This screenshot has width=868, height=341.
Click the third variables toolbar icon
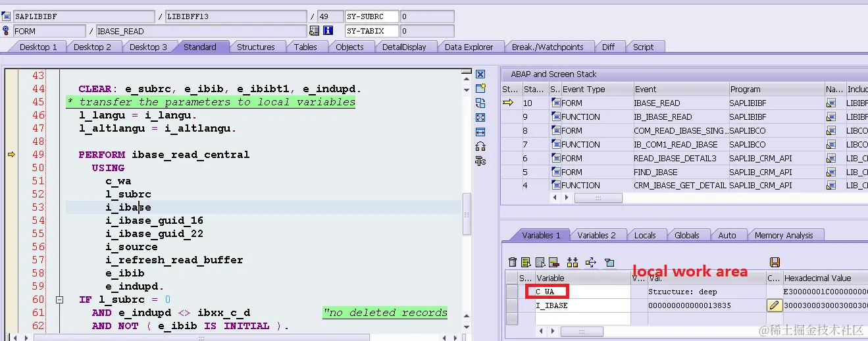coord(540,262)
